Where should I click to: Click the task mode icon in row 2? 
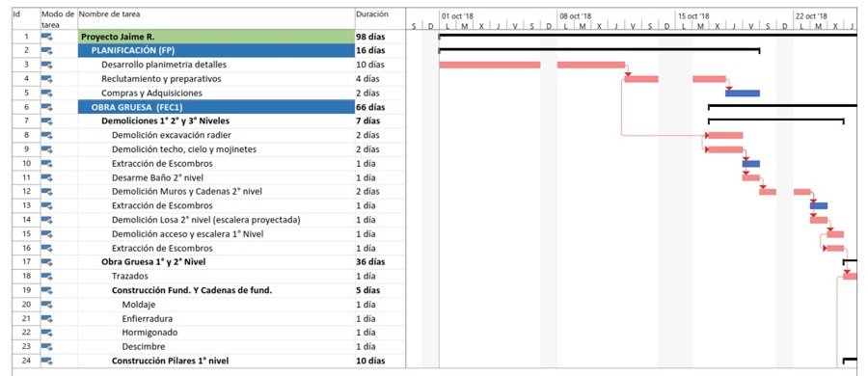pyautogui.click(x=46, y=50)
